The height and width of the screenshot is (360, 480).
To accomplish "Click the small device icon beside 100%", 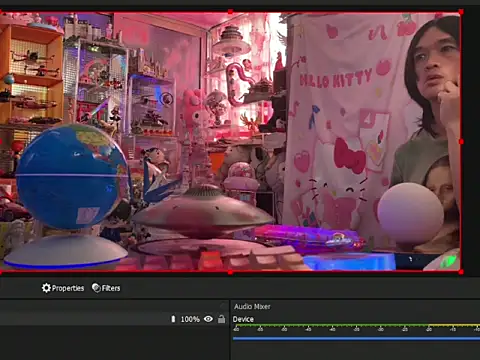I will [x=173, y=319].
